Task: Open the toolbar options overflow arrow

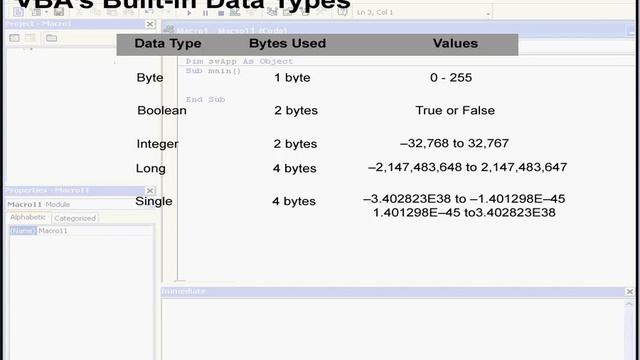Action: [488, 14]
